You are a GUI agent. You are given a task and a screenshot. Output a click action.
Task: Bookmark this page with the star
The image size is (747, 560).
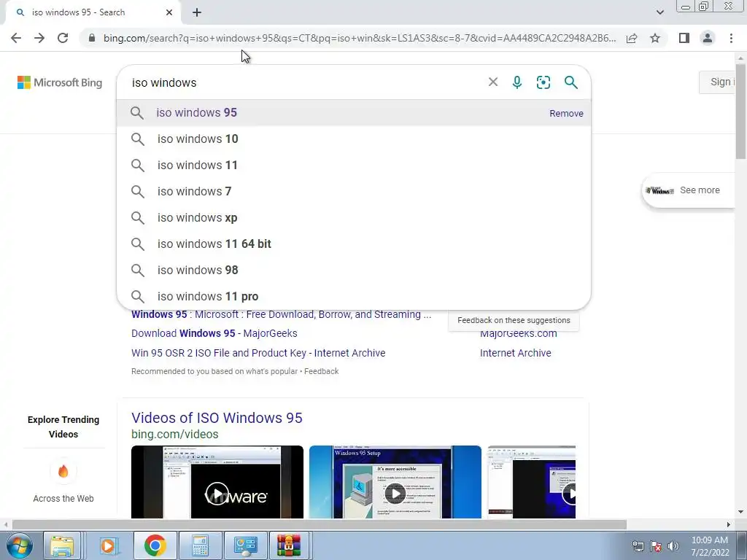(655, 38)
